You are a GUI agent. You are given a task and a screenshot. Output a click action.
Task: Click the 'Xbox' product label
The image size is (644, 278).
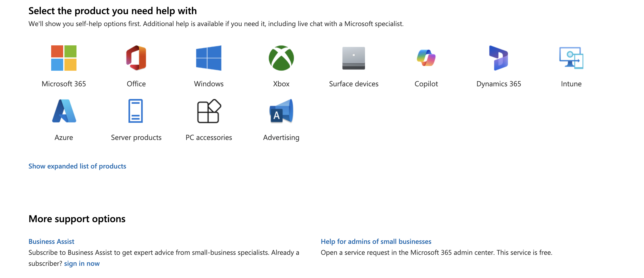pyautogui.click(x=281, y=84)
